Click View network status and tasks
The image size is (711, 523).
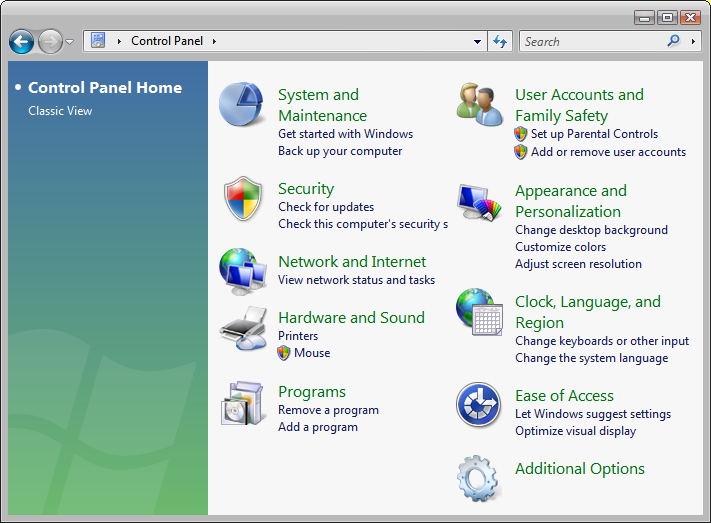356,280
